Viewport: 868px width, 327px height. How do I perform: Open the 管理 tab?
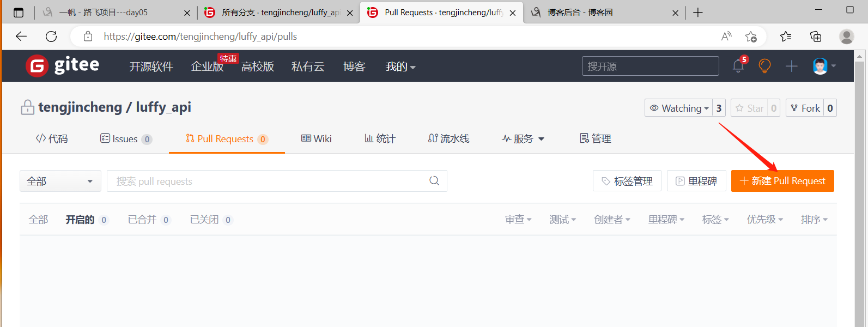(x=595, y=139)
